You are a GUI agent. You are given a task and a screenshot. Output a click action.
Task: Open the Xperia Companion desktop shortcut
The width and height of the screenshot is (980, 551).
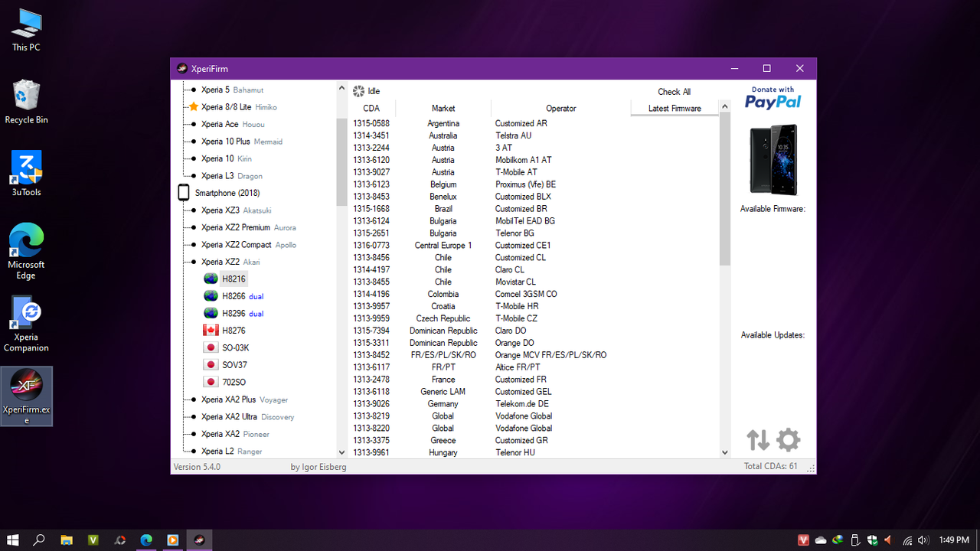(x=26, y=324)
